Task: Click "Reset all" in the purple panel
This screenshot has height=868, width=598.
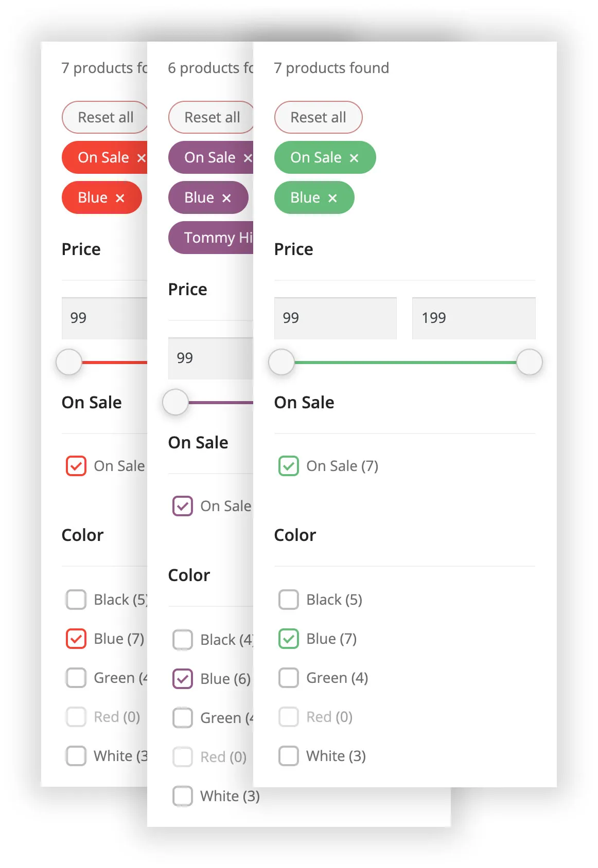Action: (x=211, y=117)
